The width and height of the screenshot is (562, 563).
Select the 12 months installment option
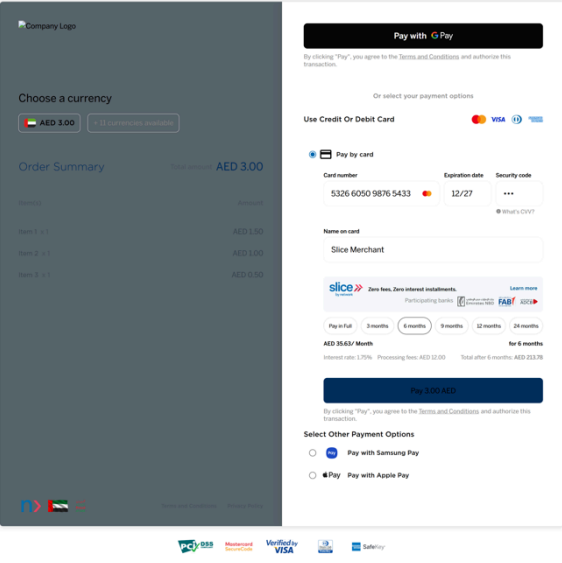[489, 326]
